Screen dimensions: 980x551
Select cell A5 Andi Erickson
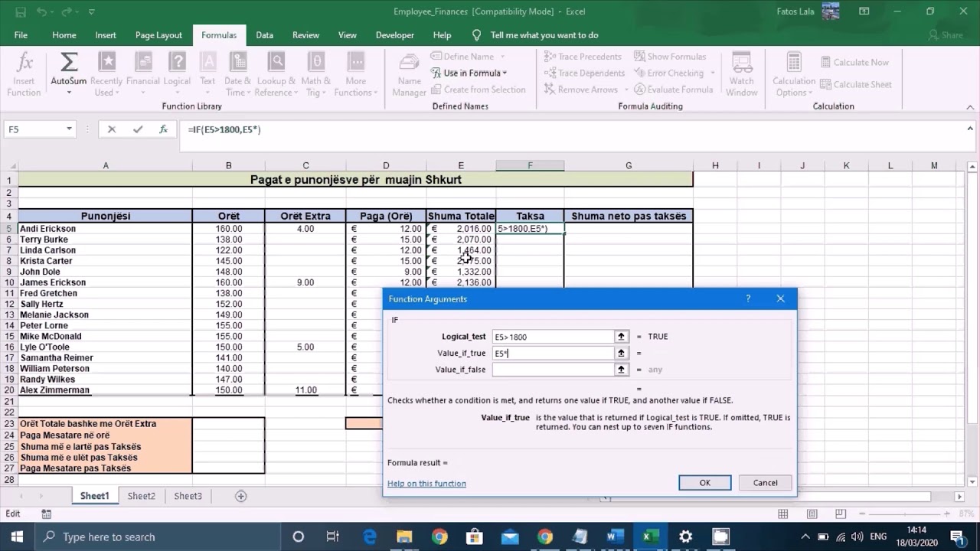tap(105, 229)
